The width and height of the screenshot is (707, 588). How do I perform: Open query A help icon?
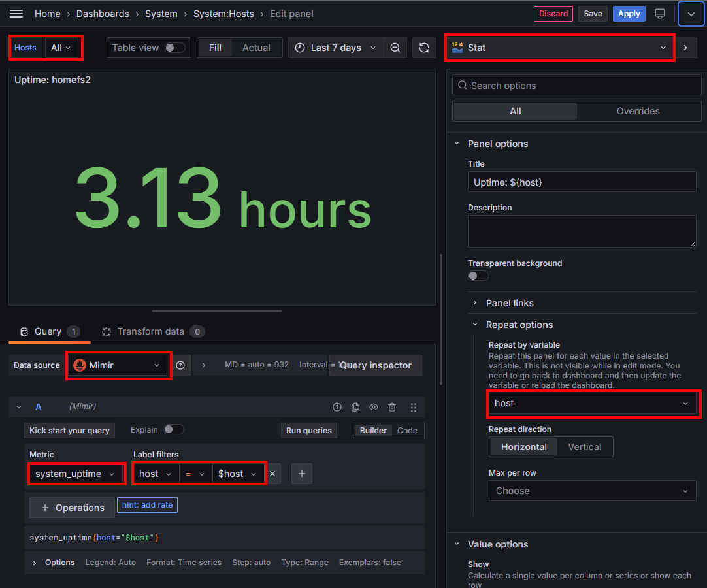click(x=337, y=407)
